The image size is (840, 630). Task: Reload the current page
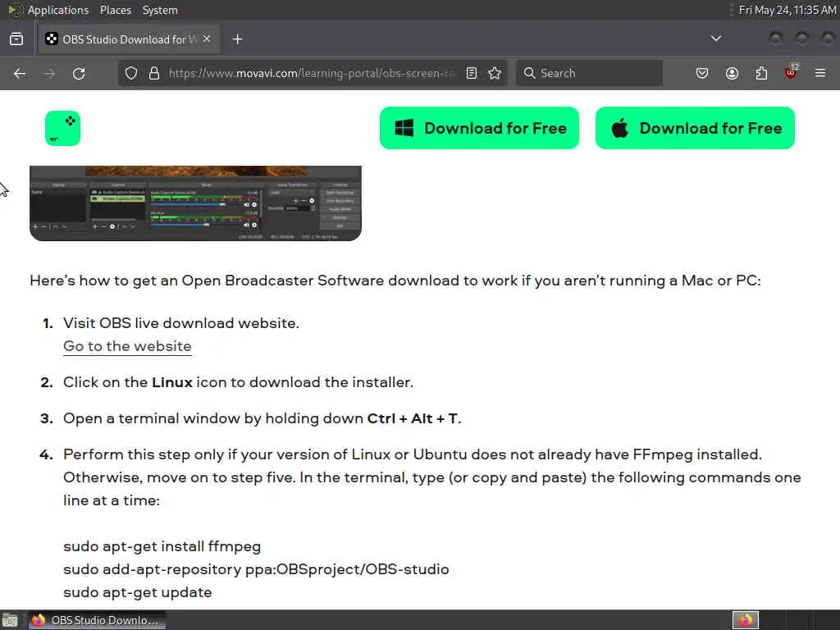coord(79,73)
